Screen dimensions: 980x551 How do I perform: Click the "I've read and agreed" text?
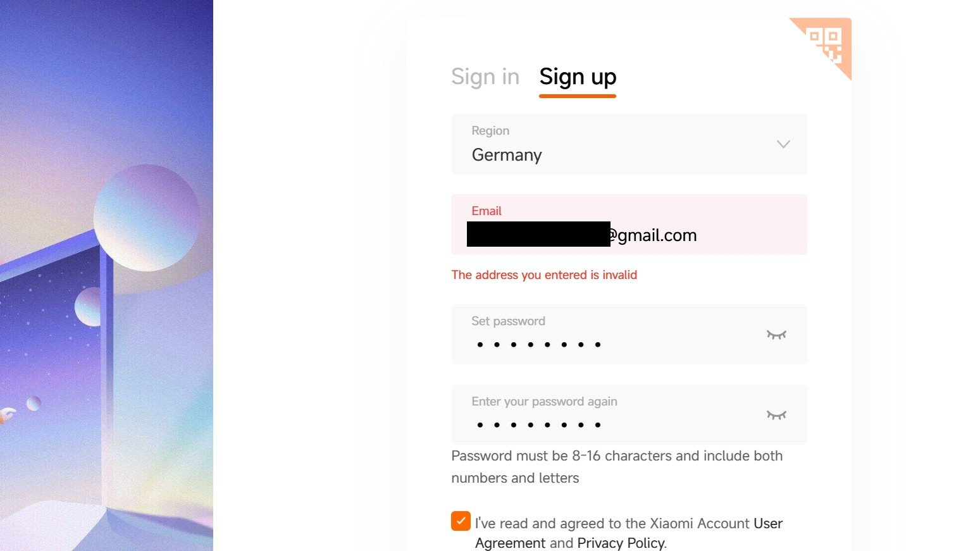[x=612, y=524]
